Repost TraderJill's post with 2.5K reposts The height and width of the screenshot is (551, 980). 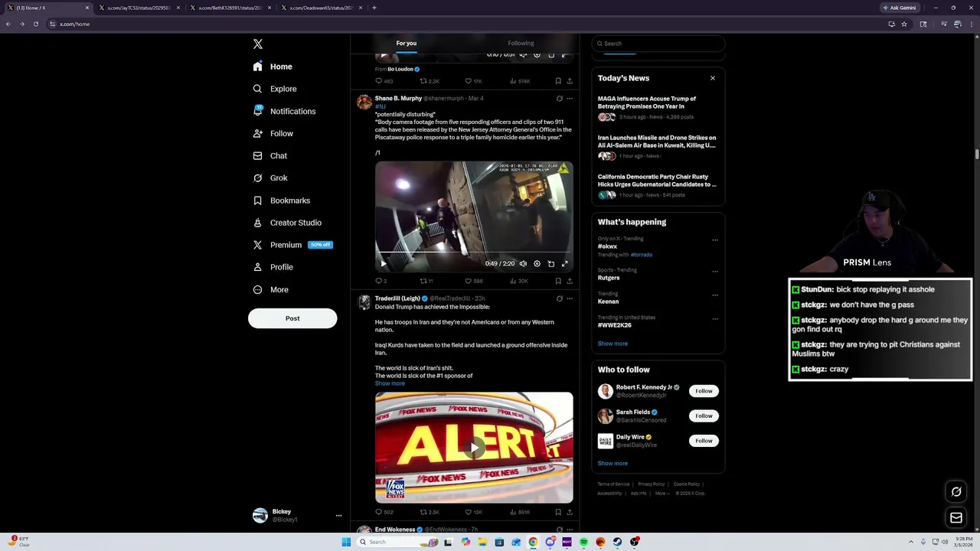[430, 512]
